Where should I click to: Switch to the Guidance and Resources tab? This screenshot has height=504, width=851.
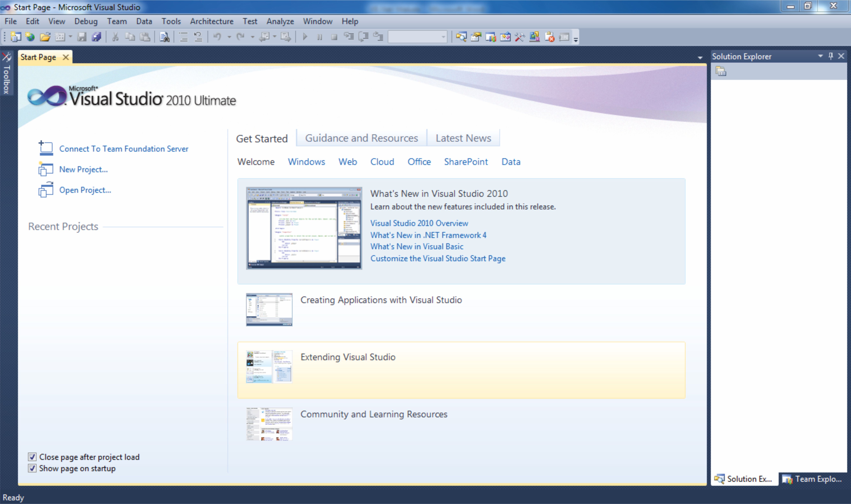(361, 138)
